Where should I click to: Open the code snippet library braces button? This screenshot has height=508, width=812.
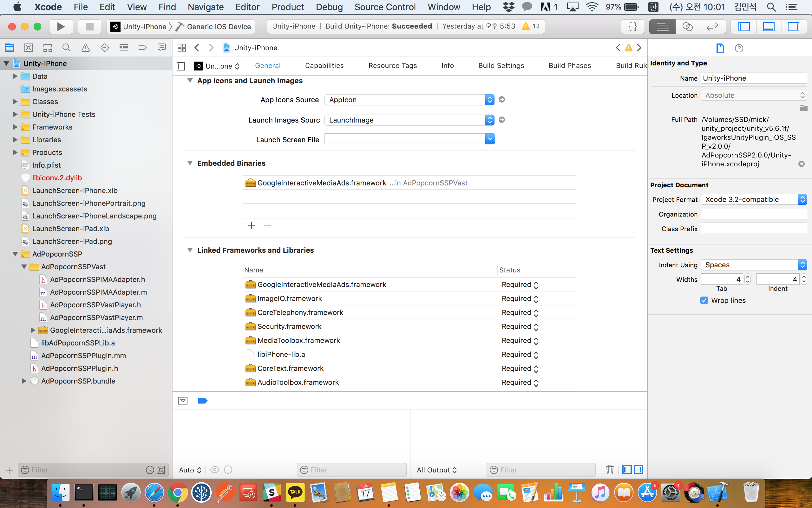[632, 27]
